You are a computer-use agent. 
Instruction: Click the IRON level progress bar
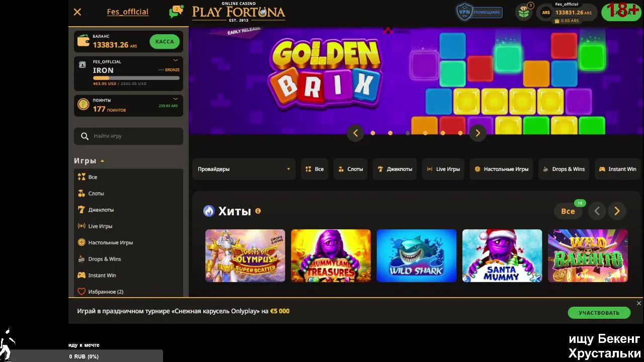point(136,78)
